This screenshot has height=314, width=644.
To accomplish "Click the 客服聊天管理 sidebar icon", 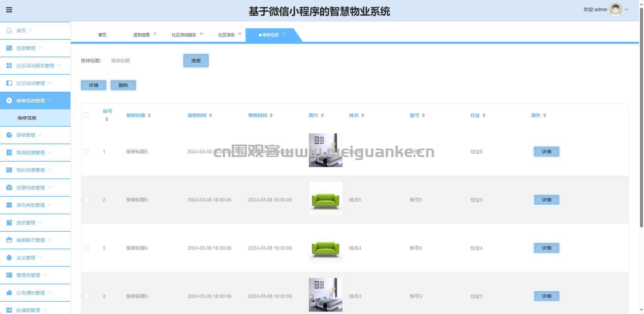I will point(9,240).
